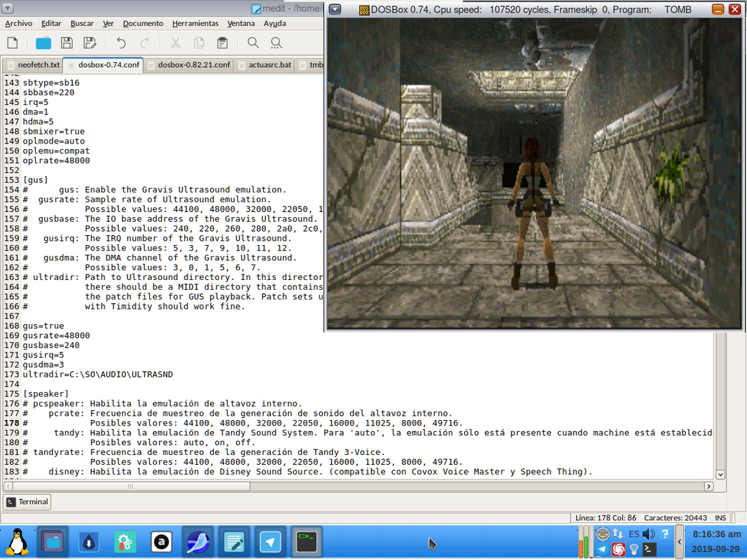Click the 'gusrate=48000' line

pos(56,336)
